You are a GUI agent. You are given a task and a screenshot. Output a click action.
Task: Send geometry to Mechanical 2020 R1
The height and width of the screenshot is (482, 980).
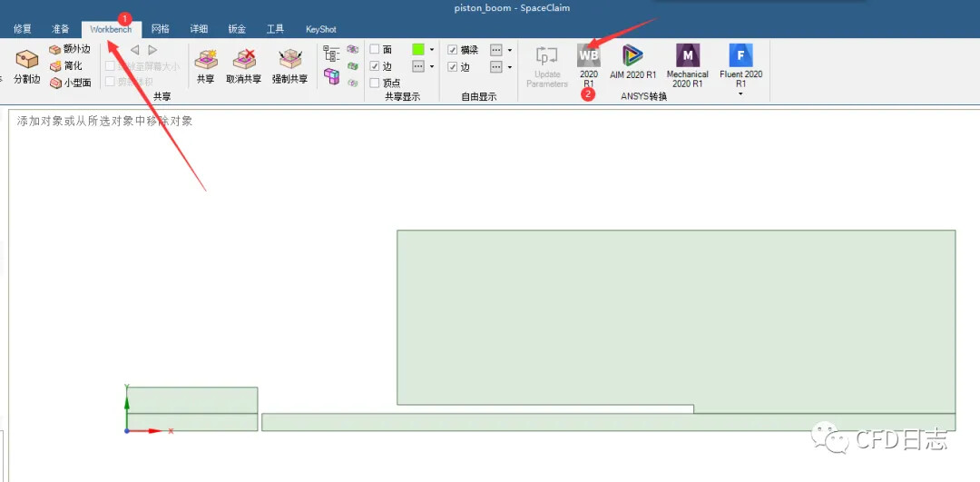[687, 56]
